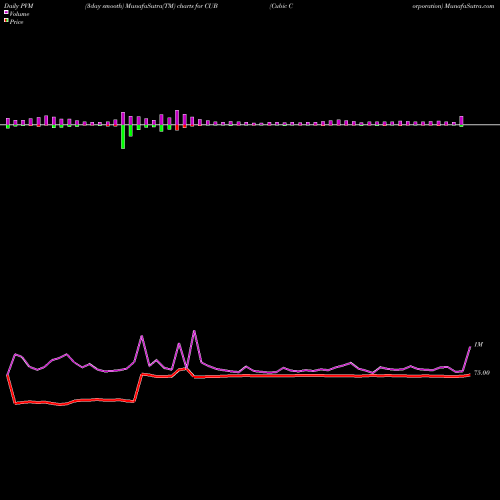500x500 pixels.
Task: Click the last magenta bar at the right end
Action: pos(461,120)
